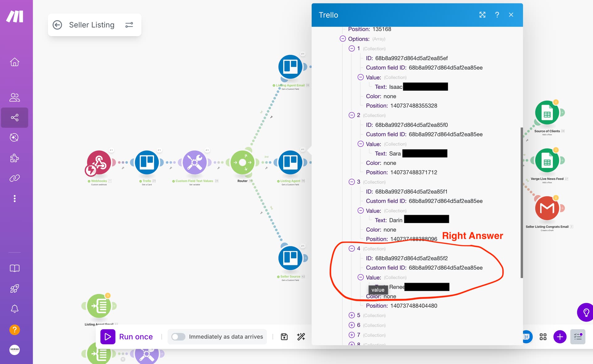Collapse Value collection under option 2
This screenshot has height=364, width=593.
(x=361, y=144)
